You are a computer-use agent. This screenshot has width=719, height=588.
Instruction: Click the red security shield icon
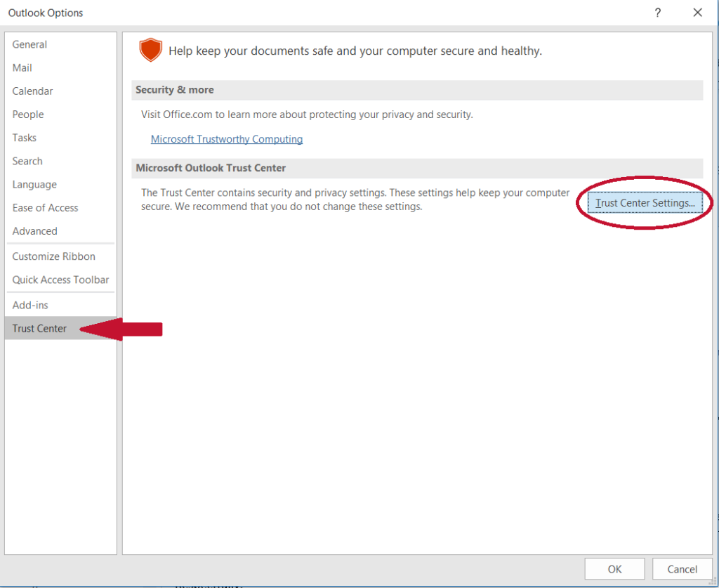[x=150, y=51]
